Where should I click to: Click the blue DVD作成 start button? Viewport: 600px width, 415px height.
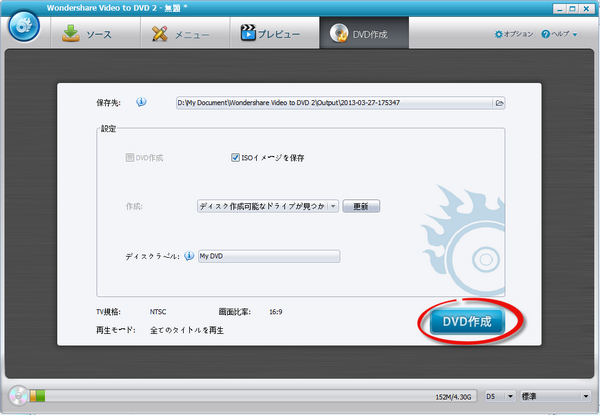(x=467, y=321)
